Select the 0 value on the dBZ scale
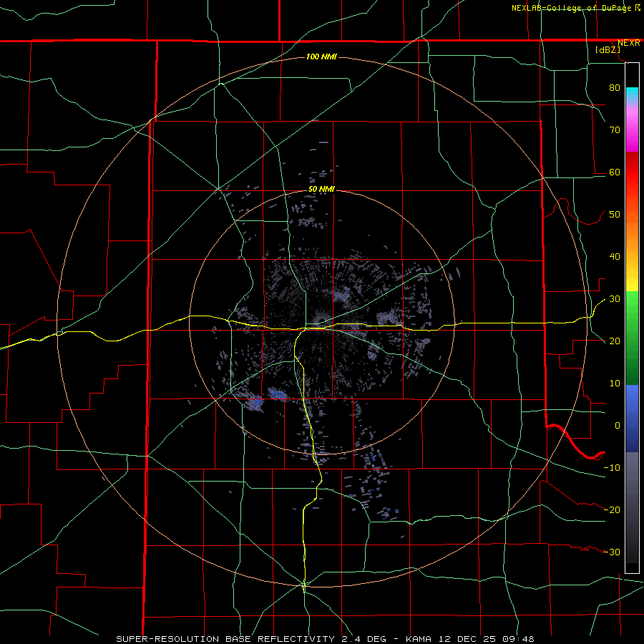Image resolution: width=644 pixels, height=644 pixels. pos(618,426)
